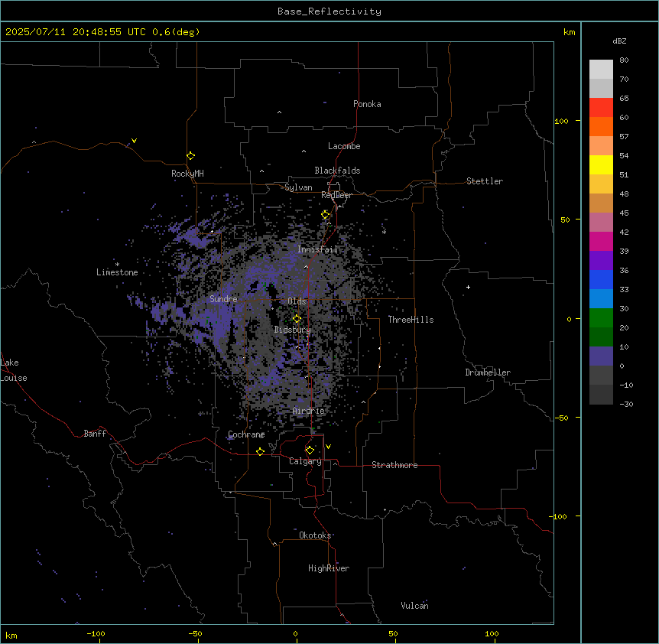
Task: Select the yellow diamond marker below Olds
Action: [x=297, y=319]
